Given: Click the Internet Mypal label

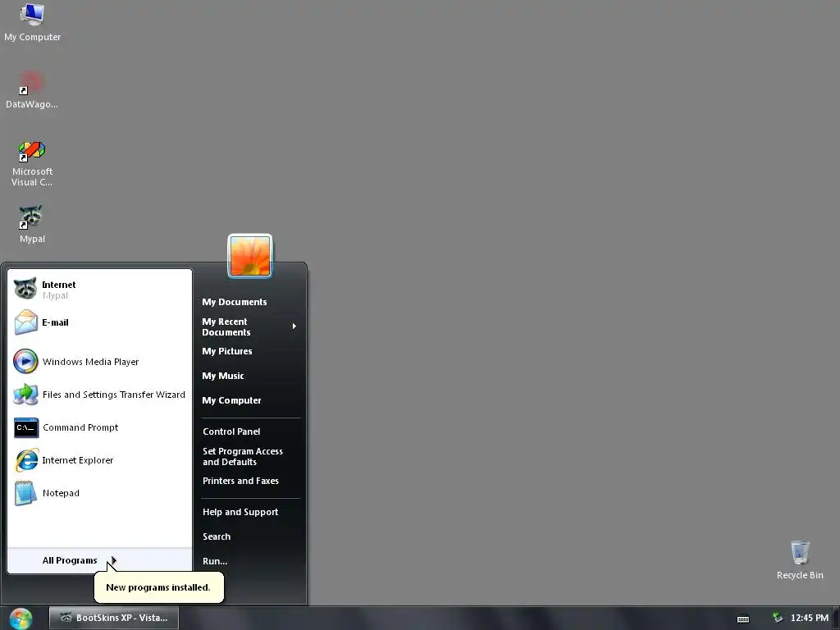Looking at the screenshot, I should point(58,290).
